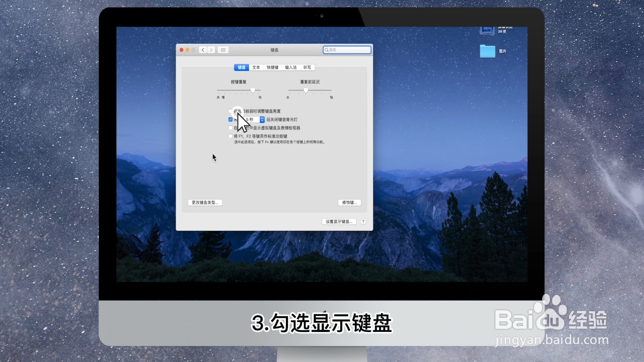Open the 修饰键 settings button
This screenshot has width=644, height=362.
point(350,202)
